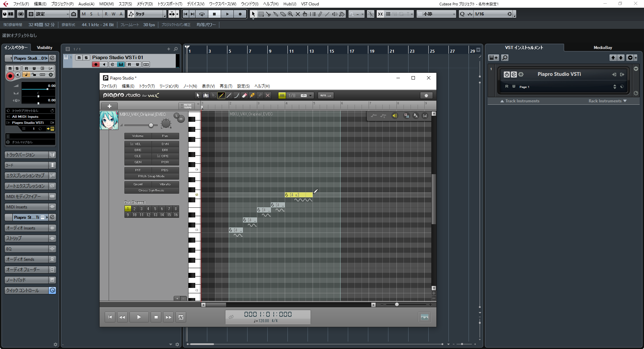Switch to the MediaBay tab
Image resolution: width=644 pixels, height=349 pixels.
602,48
